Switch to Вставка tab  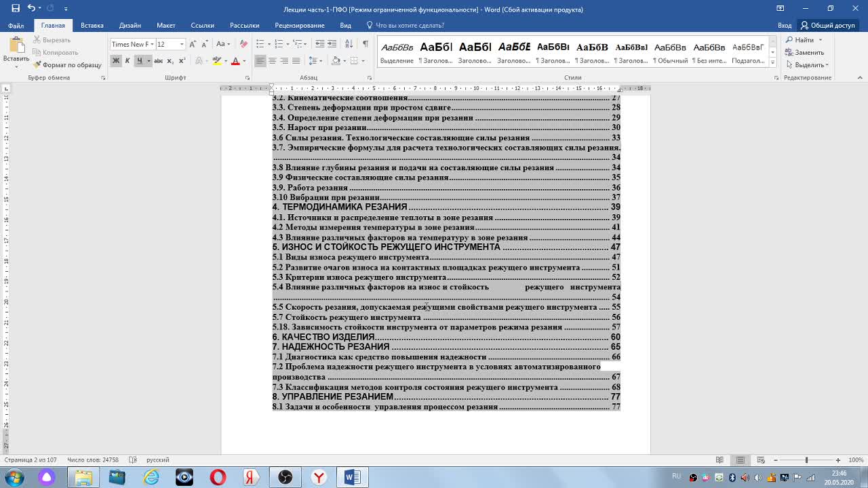coord(92,25)
